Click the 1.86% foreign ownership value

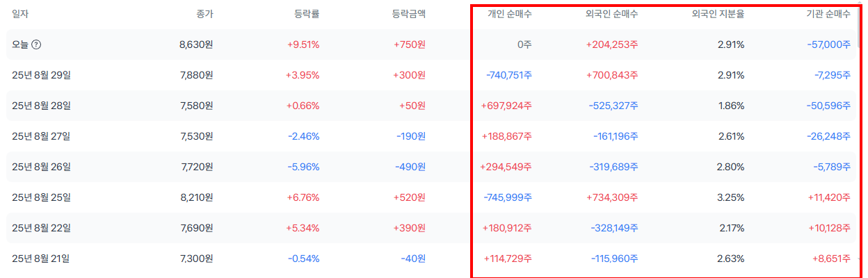point(730,106)
